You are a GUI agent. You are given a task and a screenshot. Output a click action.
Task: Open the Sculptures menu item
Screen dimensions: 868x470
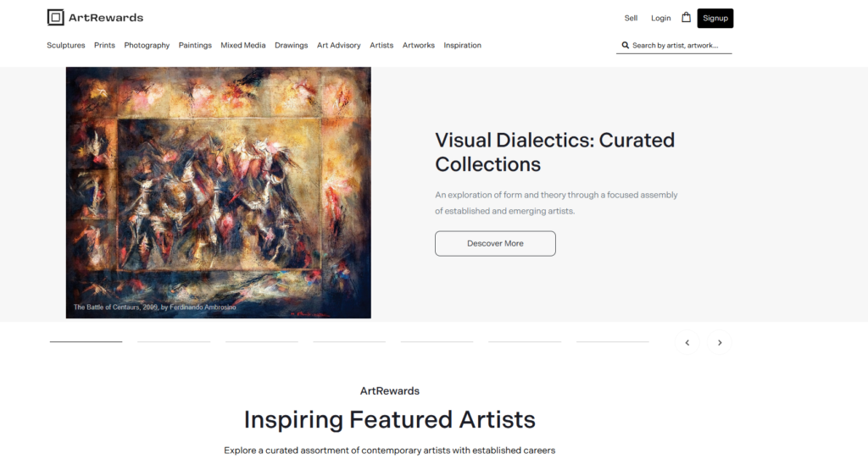point(66,46)
